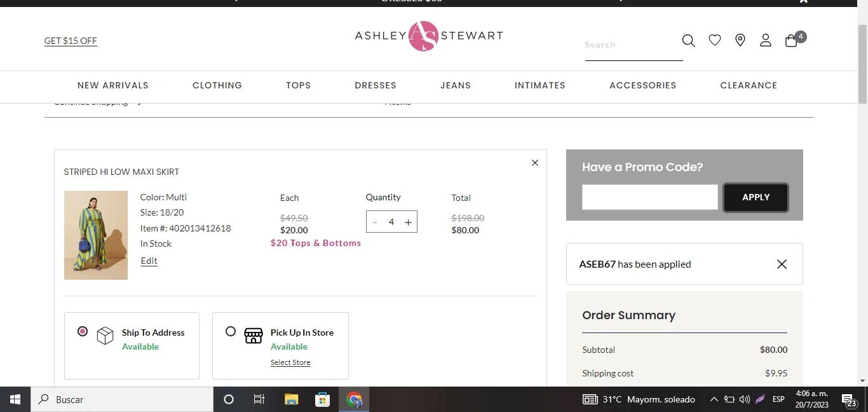Click the APPLY promo button
The height and width of the screenshot is (412, 868).
pos(756,197)
